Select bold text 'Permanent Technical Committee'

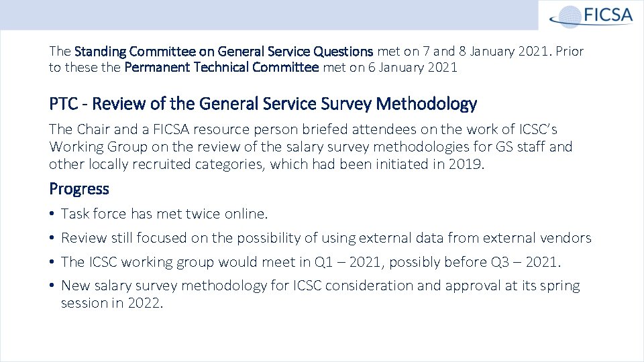coord(221,67)
